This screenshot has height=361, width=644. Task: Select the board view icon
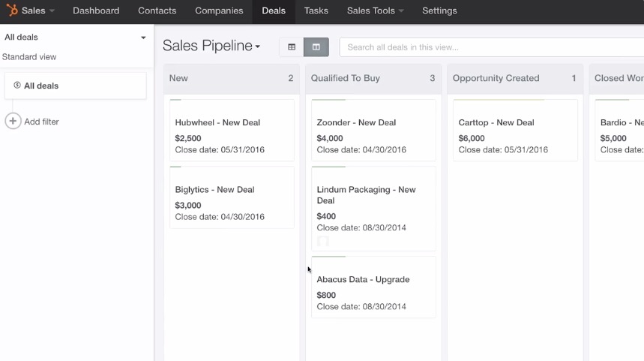pyautogui.click(x=316, y=47)
